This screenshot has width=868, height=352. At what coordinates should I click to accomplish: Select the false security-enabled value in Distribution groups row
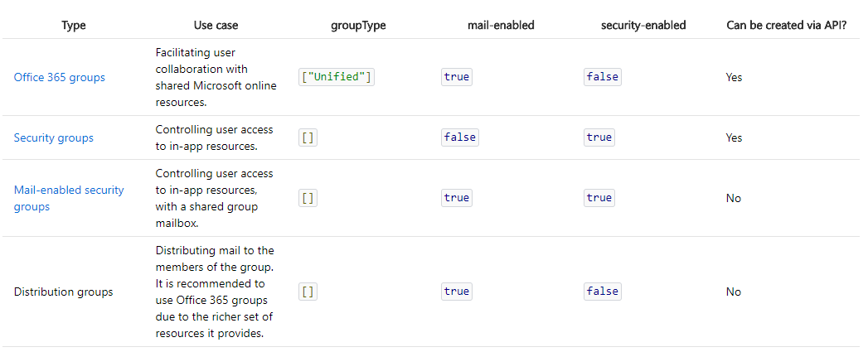pyautogui.click(x=603, y=292)
